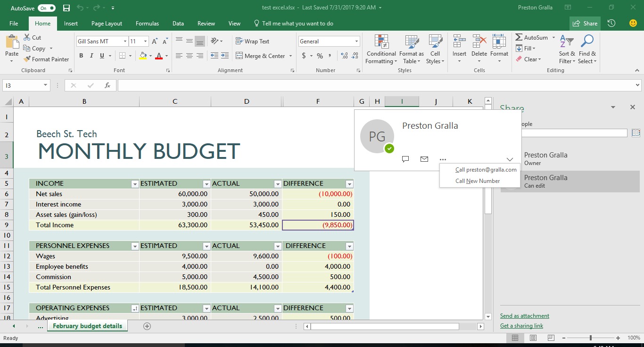Click the Format cells icon

499,41
